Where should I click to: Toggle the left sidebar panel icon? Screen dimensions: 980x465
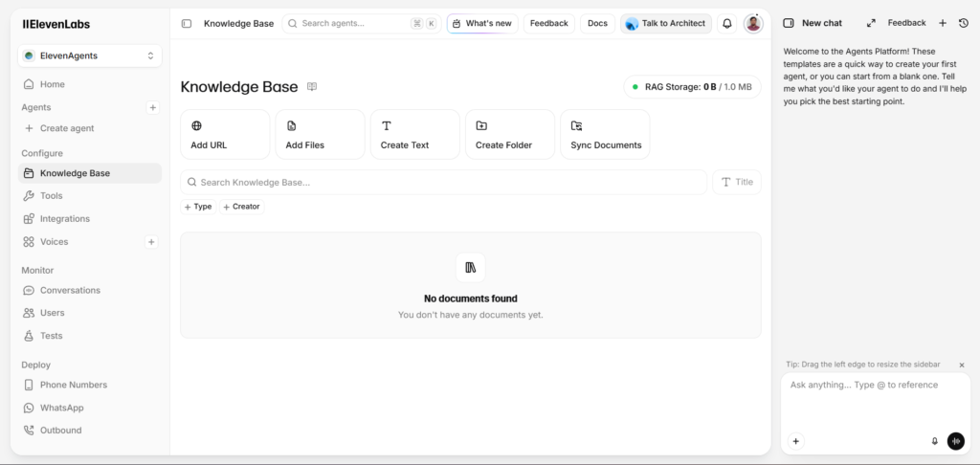click(187, 24)
